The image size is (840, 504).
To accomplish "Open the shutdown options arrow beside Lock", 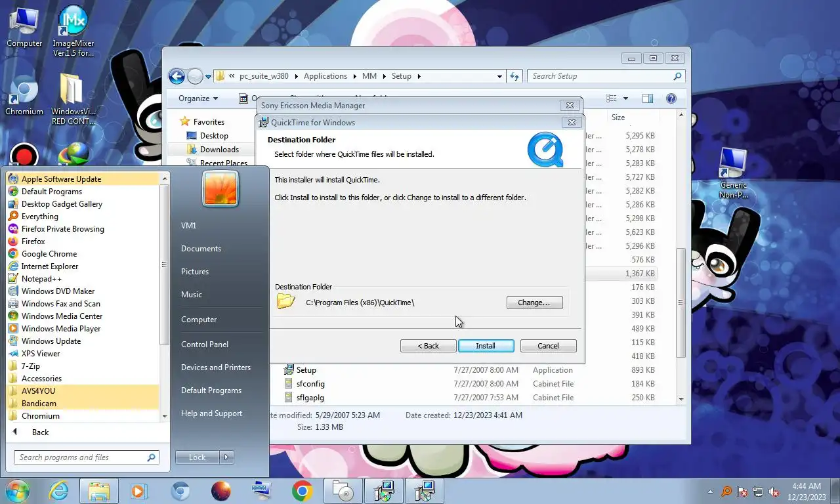I will (226, 457).
